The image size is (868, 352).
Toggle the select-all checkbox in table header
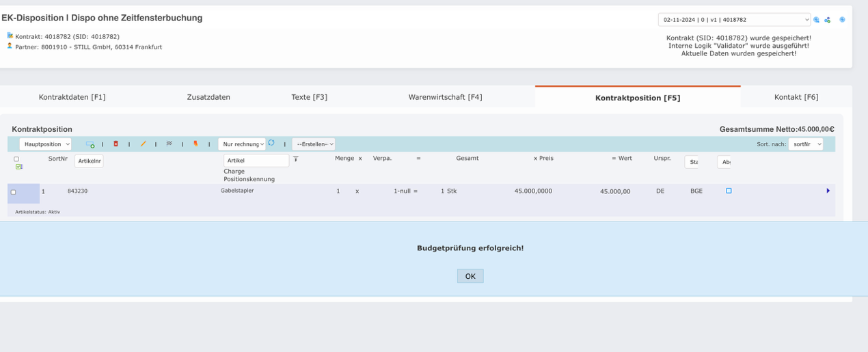pos(16,159)
